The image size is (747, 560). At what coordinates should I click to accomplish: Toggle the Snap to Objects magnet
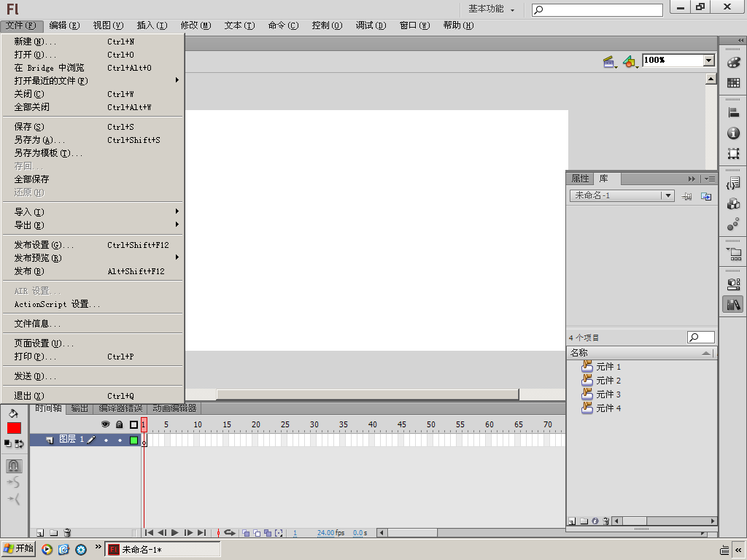tap(14, 465)
